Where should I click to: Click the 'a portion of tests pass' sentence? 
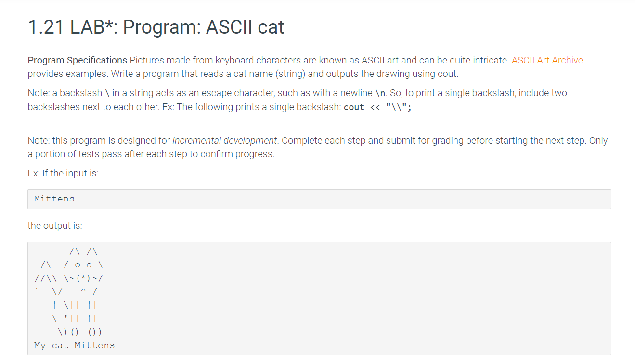click(151, 154)
